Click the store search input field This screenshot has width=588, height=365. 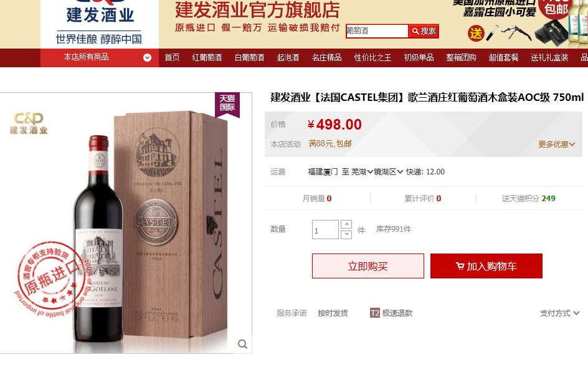pos(376,31)
